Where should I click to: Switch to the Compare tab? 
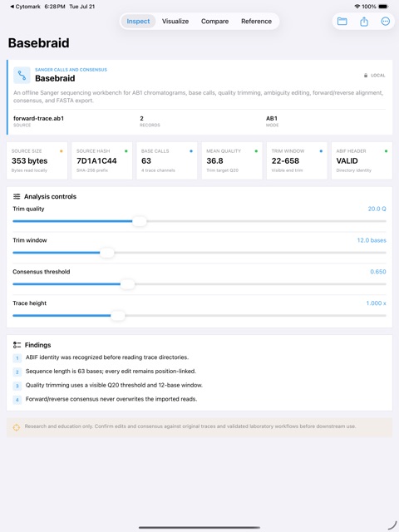point(214,22)
